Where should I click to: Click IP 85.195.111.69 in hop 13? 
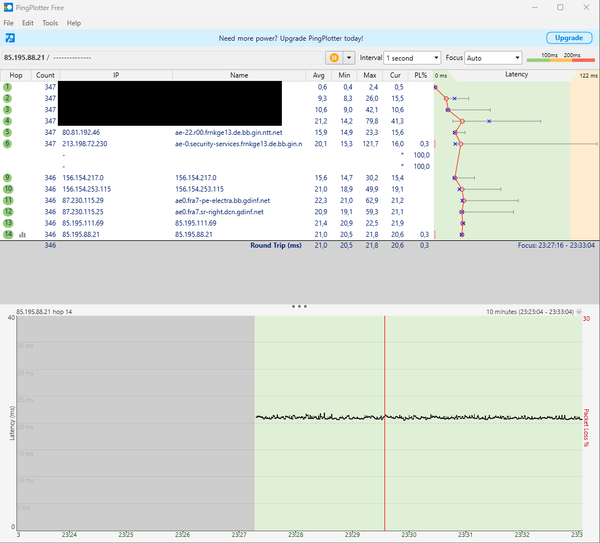(x=83, y=223)
